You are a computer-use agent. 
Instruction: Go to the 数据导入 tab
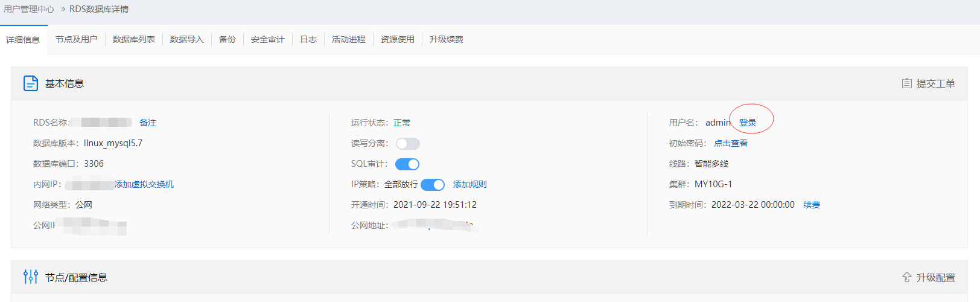pos(186,39)
